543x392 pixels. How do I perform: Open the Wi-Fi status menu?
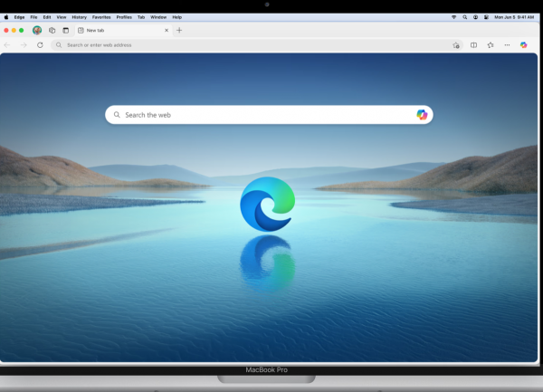[x=453, y=17]
